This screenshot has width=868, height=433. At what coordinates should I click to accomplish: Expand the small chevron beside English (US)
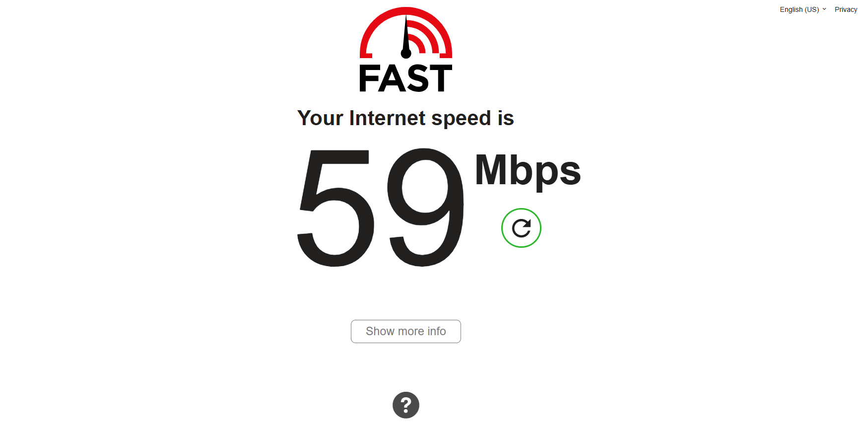[x=824, y=9]
